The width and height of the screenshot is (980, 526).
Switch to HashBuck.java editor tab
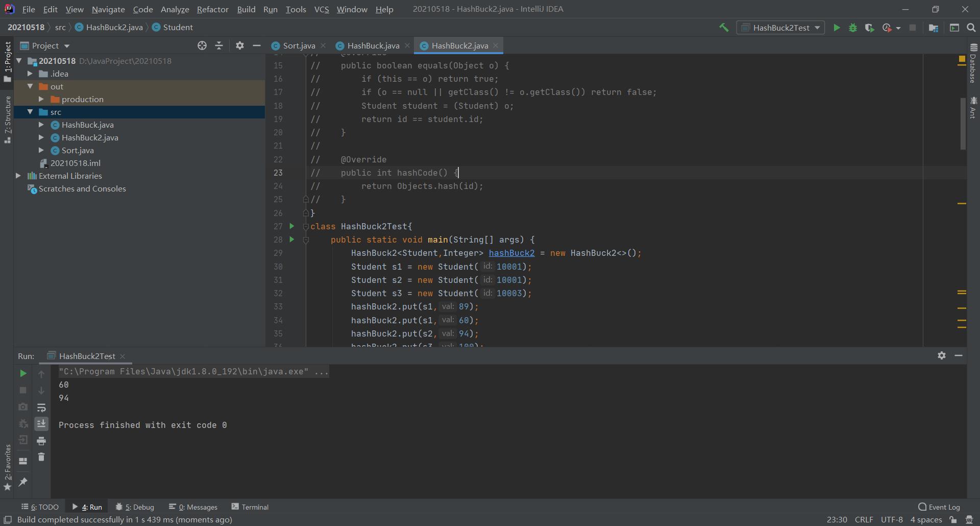click(x=373, y=45)
